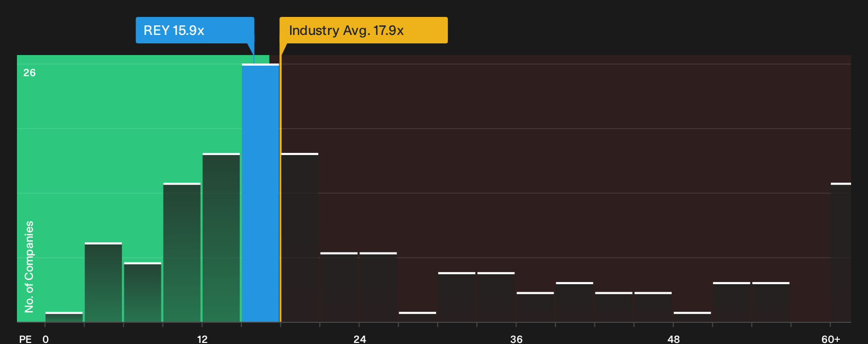This screenshot has width=868, height=344.
Task: Click the 36 tick label on PE axis
Action: pos(517,339)
